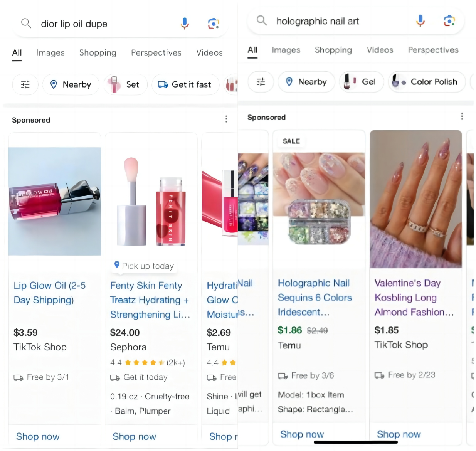Switch to Videos tab in nail art search
This screenshot has height=451, width=476.
pos(380,50)
